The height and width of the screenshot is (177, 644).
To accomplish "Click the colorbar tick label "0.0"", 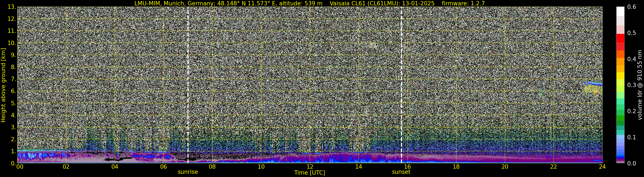I will tap(632, 163).
